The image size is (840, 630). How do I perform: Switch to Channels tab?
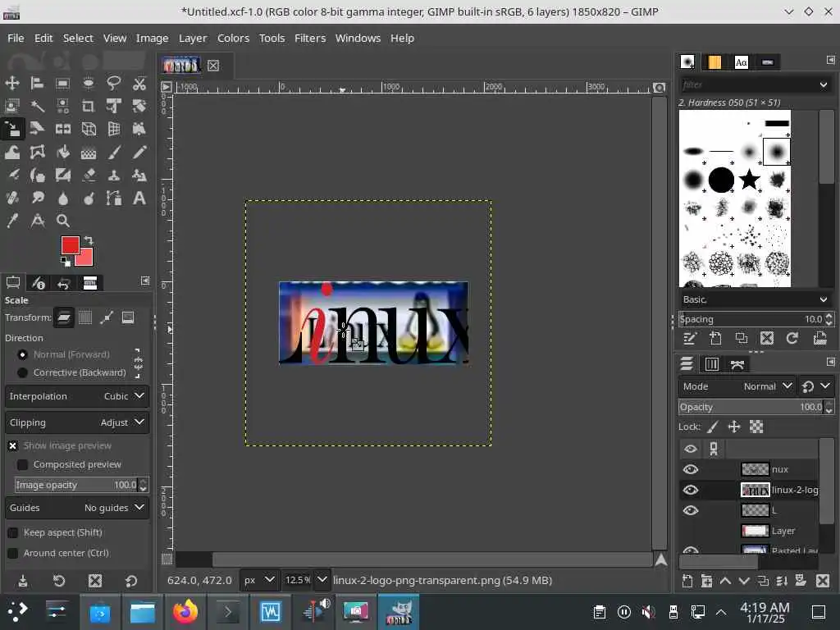[x=711, y=364]
